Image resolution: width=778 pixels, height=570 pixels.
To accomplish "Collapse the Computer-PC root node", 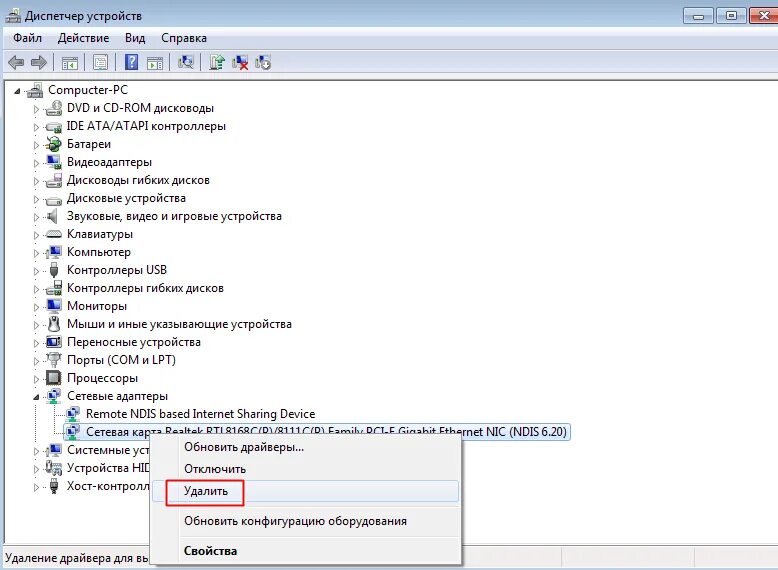I will click(17, 91).
